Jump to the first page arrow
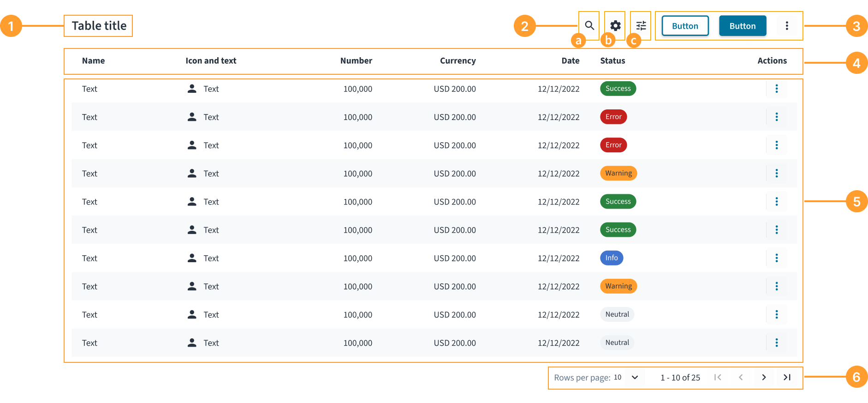 pos(718,377)
